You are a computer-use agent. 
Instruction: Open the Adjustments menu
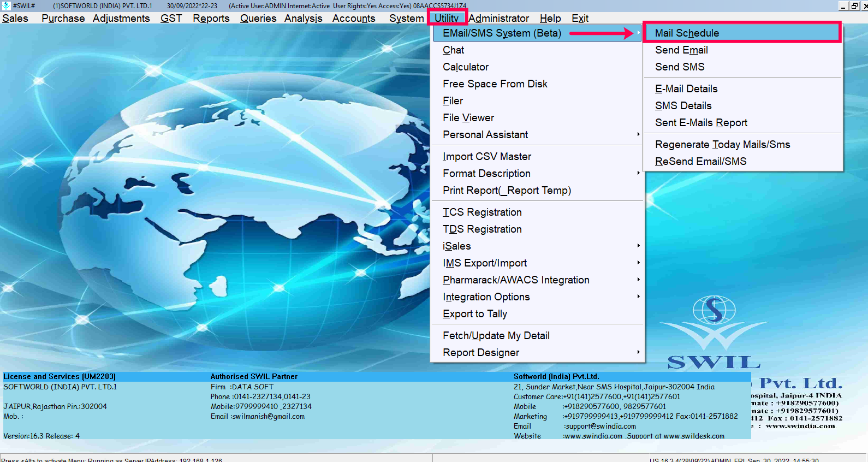[121, 18]
